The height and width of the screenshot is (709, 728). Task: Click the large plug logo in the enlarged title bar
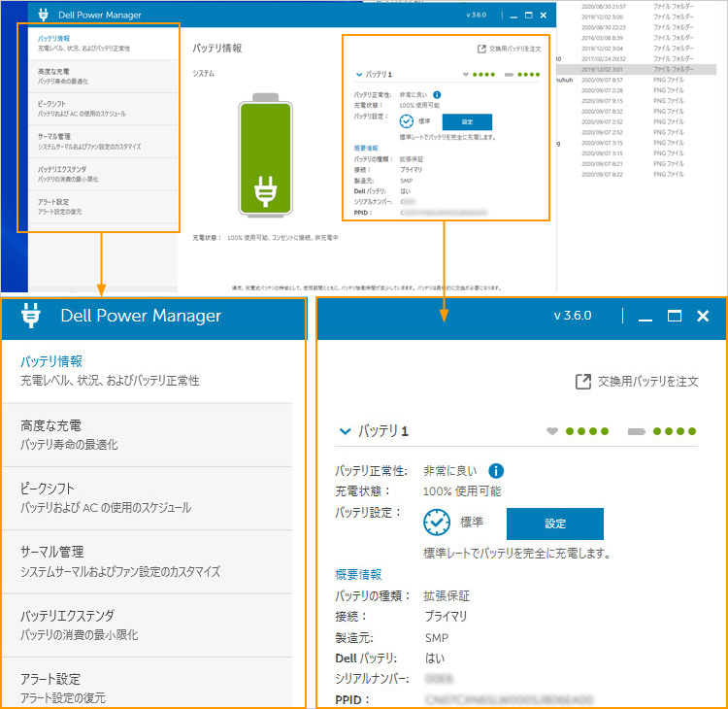click(x=31, y=316)
